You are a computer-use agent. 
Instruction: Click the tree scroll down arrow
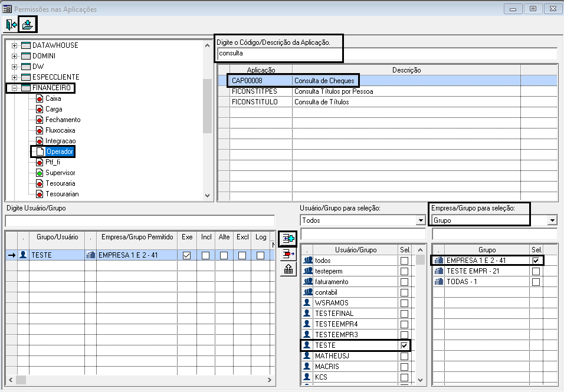(x=207, y=196)
